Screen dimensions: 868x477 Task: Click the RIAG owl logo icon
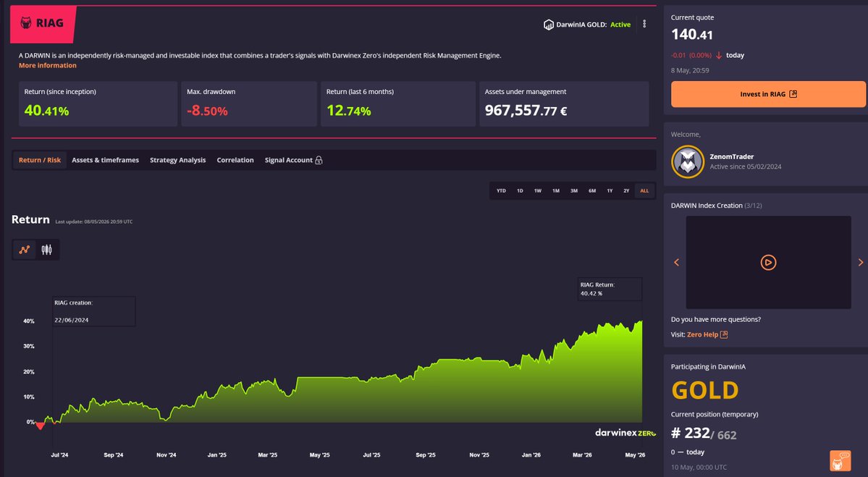point(25,22)
